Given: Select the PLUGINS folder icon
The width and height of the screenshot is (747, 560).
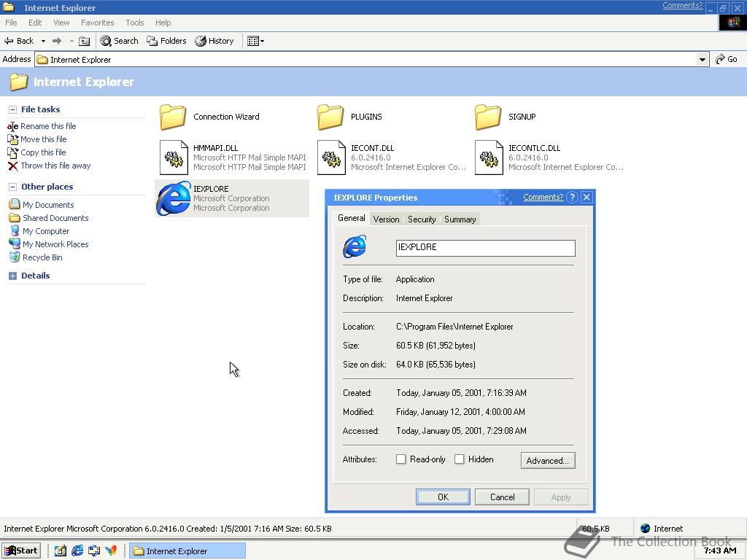Looking at the screenshot, I should 330,117.
